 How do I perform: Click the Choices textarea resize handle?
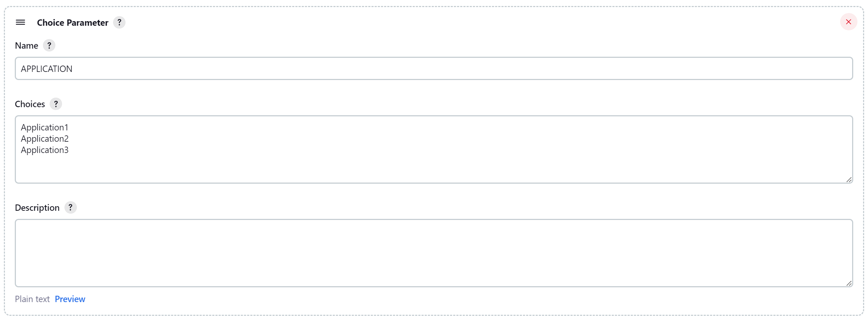pos(849,180)
